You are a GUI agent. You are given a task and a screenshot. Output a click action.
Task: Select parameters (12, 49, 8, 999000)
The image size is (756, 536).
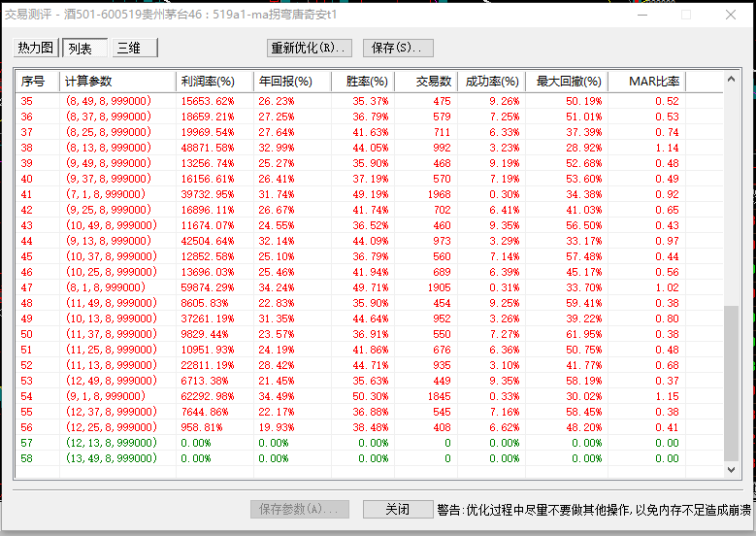pyautogui.click(x=112, y=381)
